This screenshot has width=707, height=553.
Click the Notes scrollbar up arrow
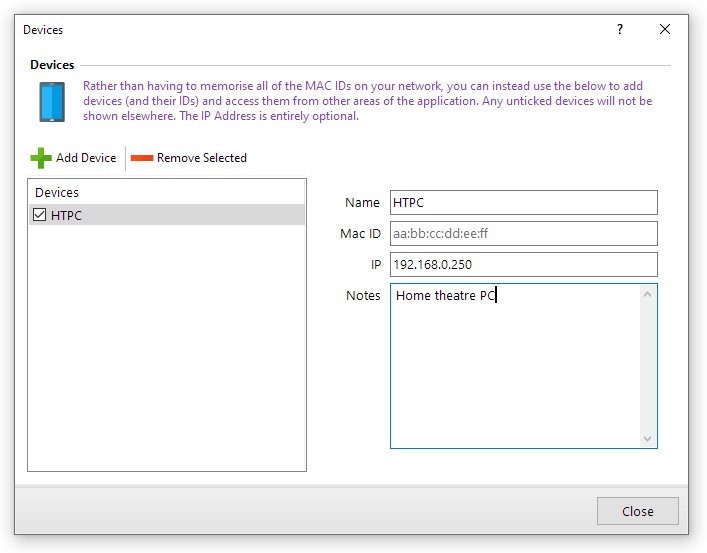(x=648, y=294)
